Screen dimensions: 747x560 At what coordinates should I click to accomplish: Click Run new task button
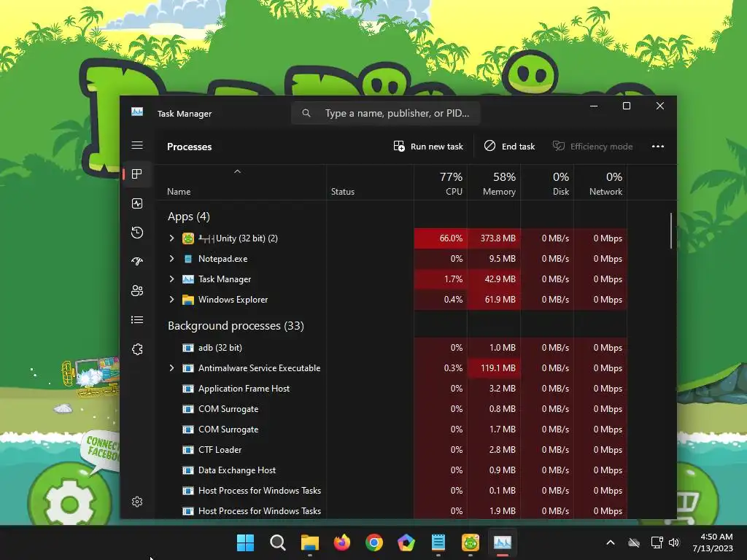(428, 146)
